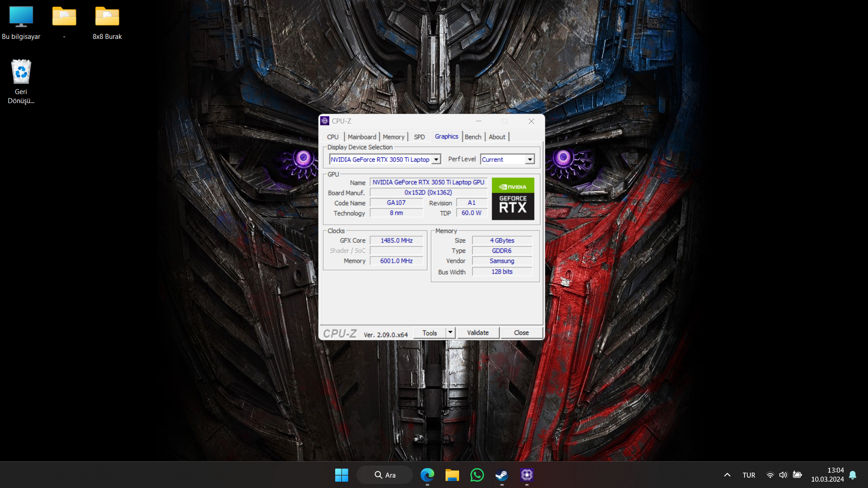The image size is (868, 488).
Task: Open File Explorer from the taskbar
Action: pos(452,475)
